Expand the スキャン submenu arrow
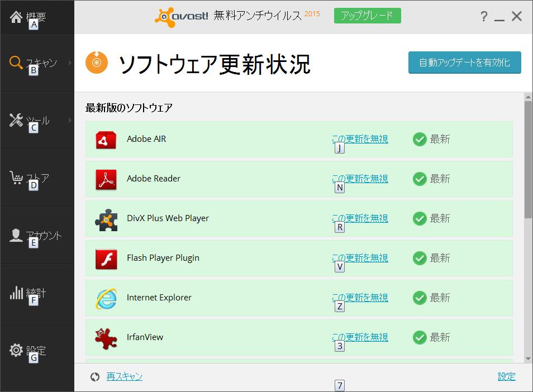The image size is (533, 392). pyautogui.click(x=70, y=63)
